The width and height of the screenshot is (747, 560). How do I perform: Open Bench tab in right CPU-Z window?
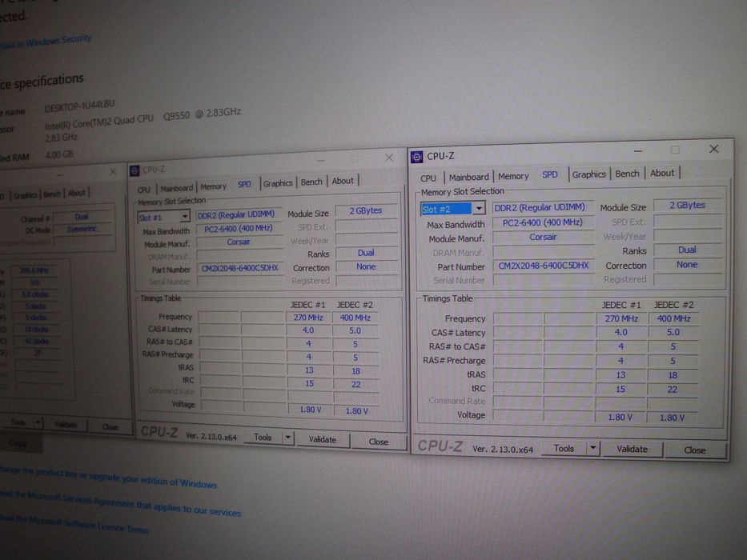627,174
